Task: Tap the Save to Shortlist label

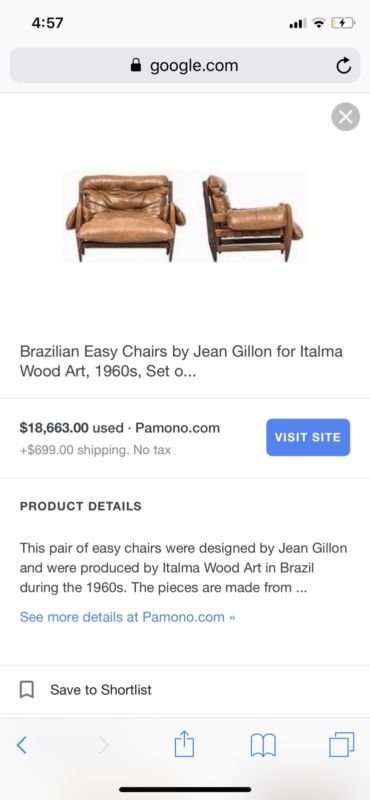Action: point(101,690)
